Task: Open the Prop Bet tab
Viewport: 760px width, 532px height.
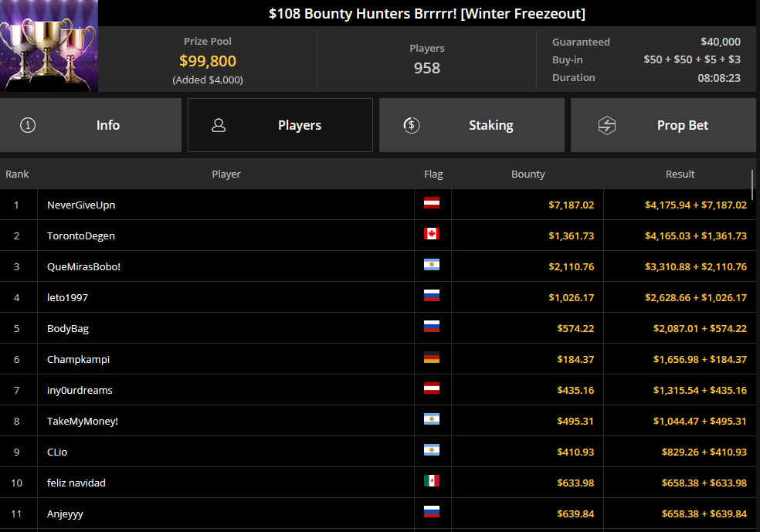Action: coord(663,126)
